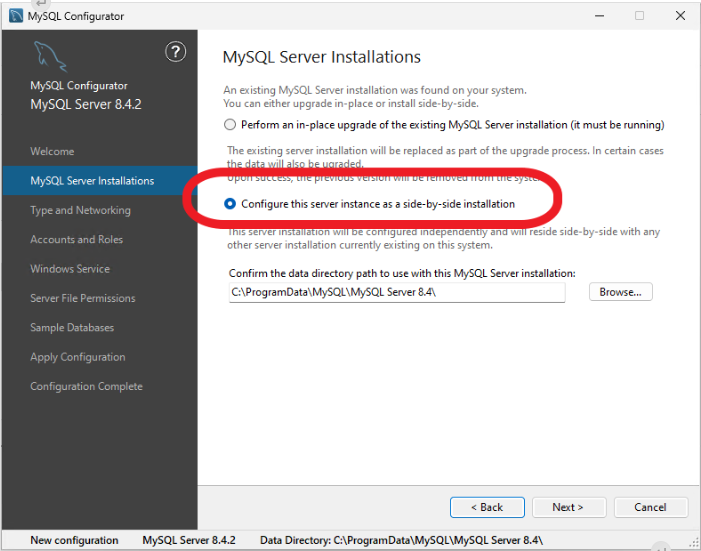This screenshot has height=551, width=701.
Task: Click the Browse... button
Action: point(620,292)
